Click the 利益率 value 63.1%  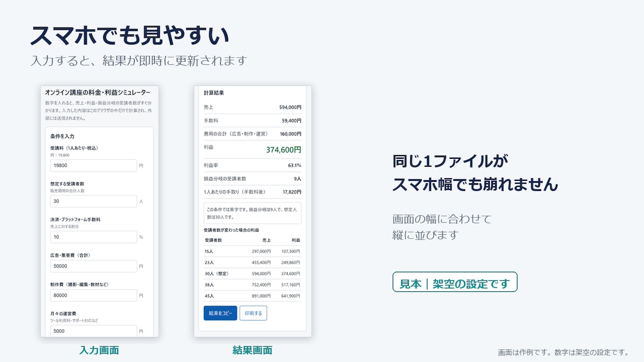pos(295,165)
